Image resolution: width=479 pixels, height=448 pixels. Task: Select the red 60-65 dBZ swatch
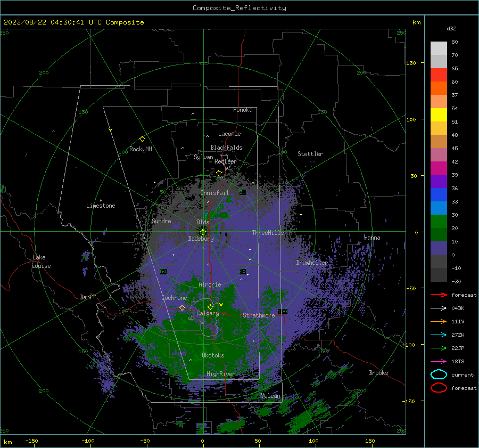click(439, 75)
